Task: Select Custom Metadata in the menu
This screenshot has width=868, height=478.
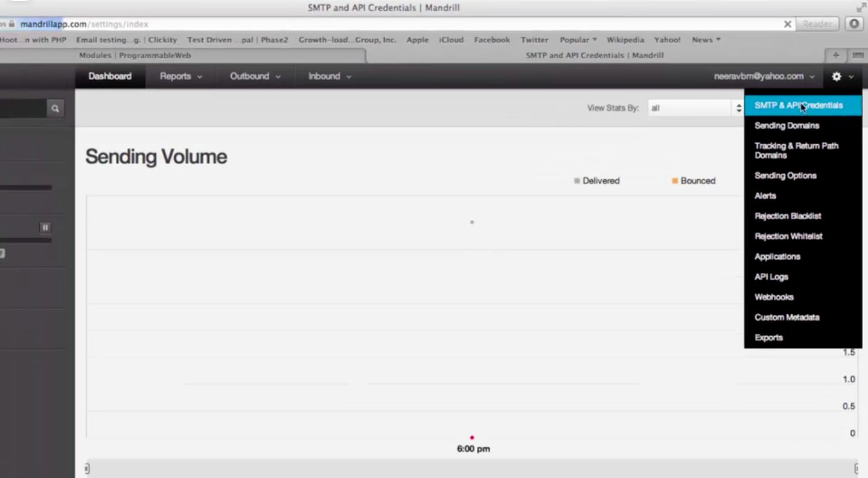Action: pos(787,317)
